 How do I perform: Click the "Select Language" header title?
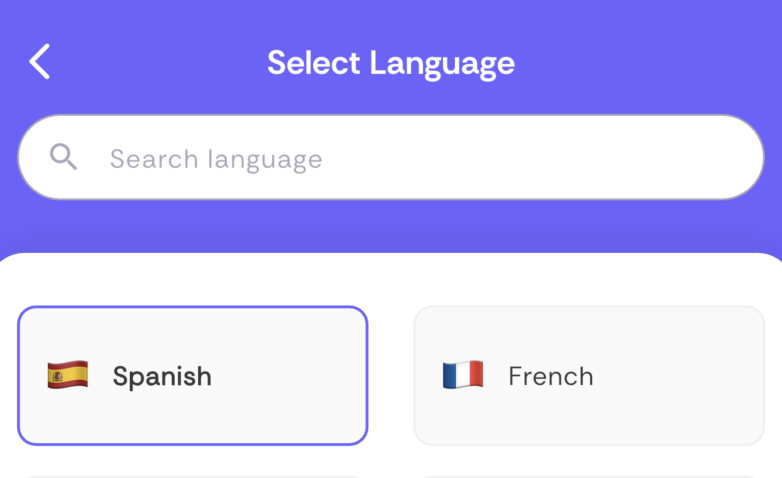coord(390,63)
